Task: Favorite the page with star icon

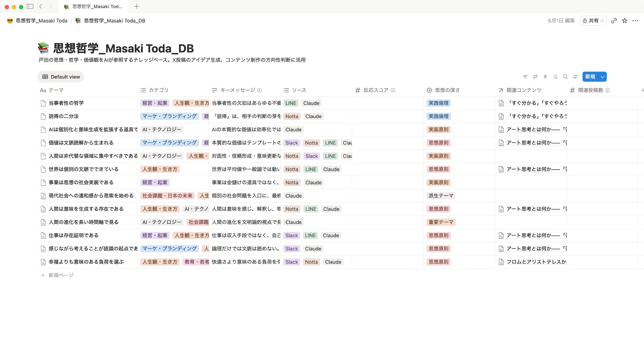Action: (x=624, y=21)
